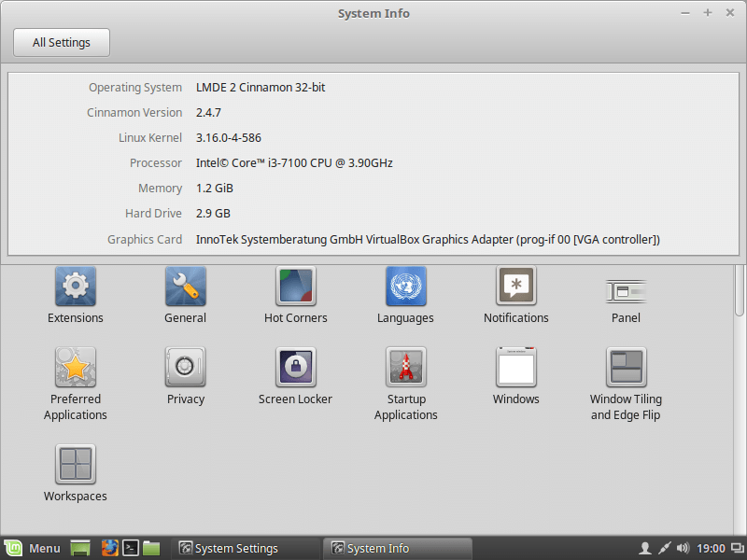Click the 'Hard Drive' label

tap(153, 214)
